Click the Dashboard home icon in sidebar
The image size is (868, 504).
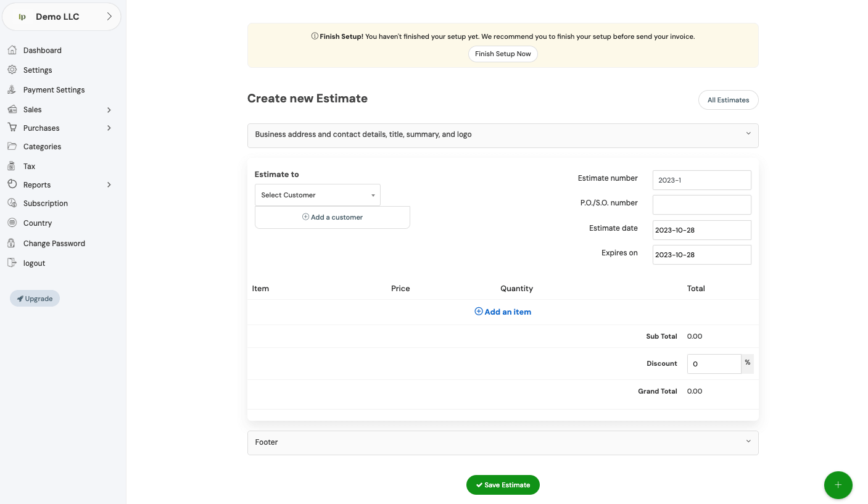12,50
